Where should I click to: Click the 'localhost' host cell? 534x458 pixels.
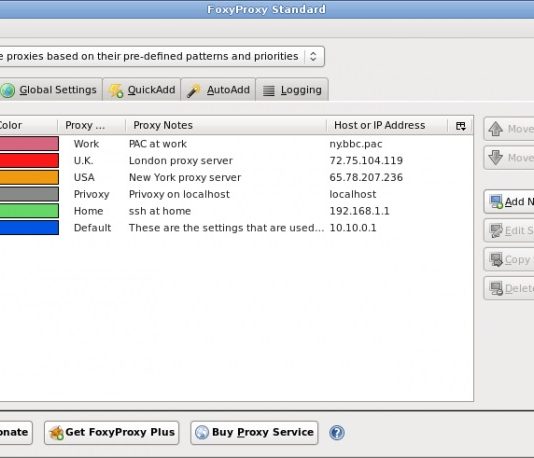(352, 194)
